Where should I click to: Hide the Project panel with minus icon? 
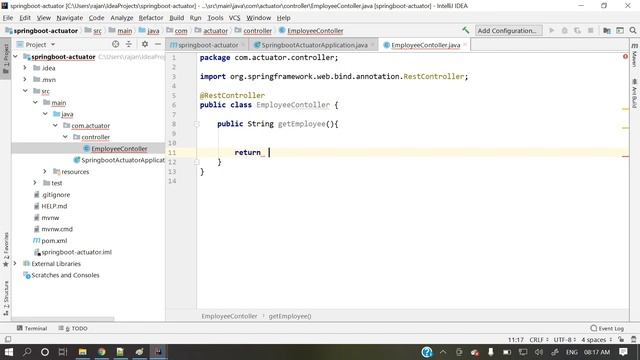(x=158, y=44)
